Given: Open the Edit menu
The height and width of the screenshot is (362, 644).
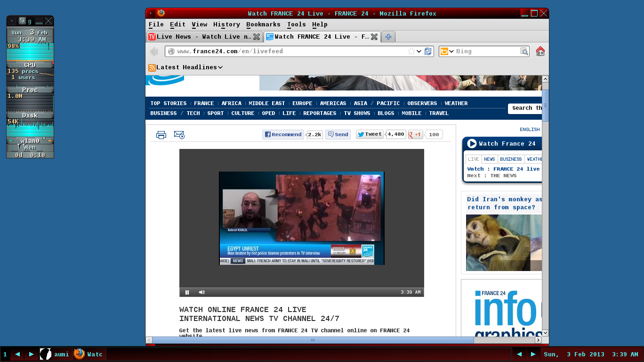Looking at the screenshot, I should pos(177,25).
